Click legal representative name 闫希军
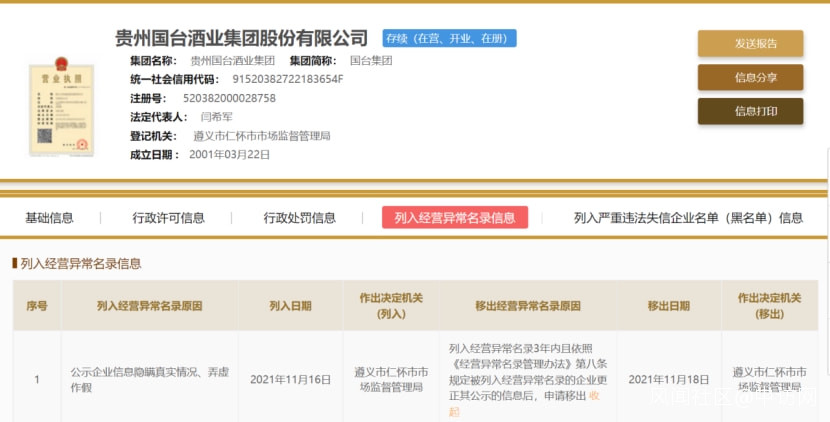This screenshot has height=422, width=830. pos(216,117)
